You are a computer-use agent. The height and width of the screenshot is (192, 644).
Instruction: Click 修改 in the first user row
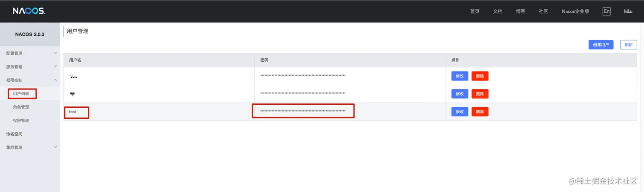tap(460, 76)
